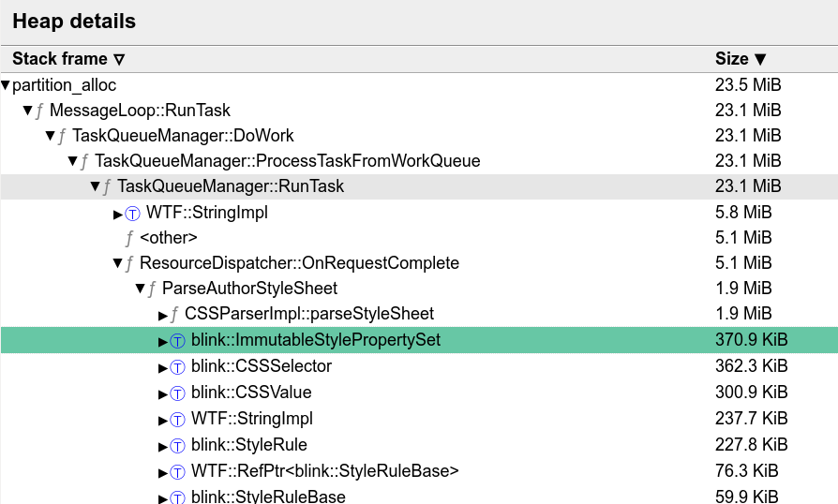838x504 pixels.
Task: Select the blink::StyleRule row label
Action: 249,444
